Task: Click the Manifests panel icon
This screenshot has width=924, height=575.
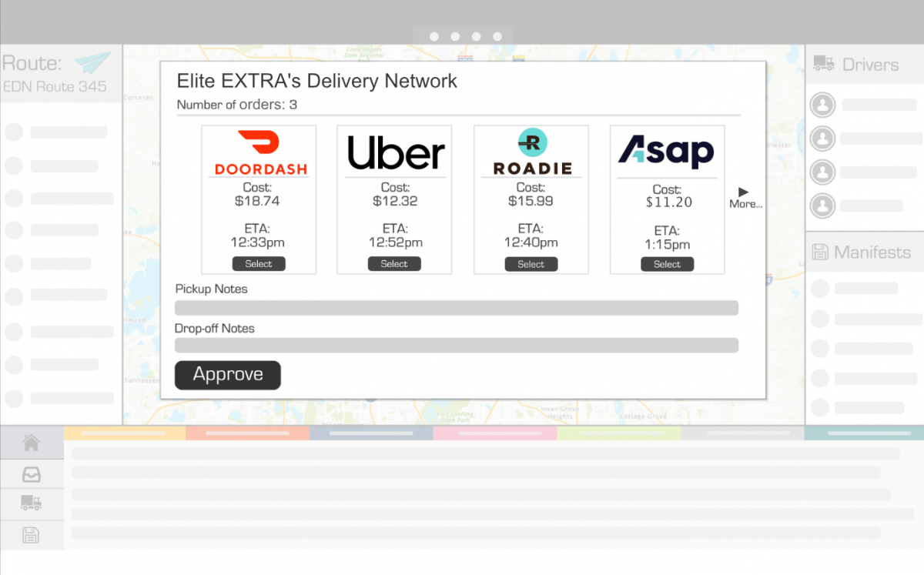Action: (x=820, y=252)
